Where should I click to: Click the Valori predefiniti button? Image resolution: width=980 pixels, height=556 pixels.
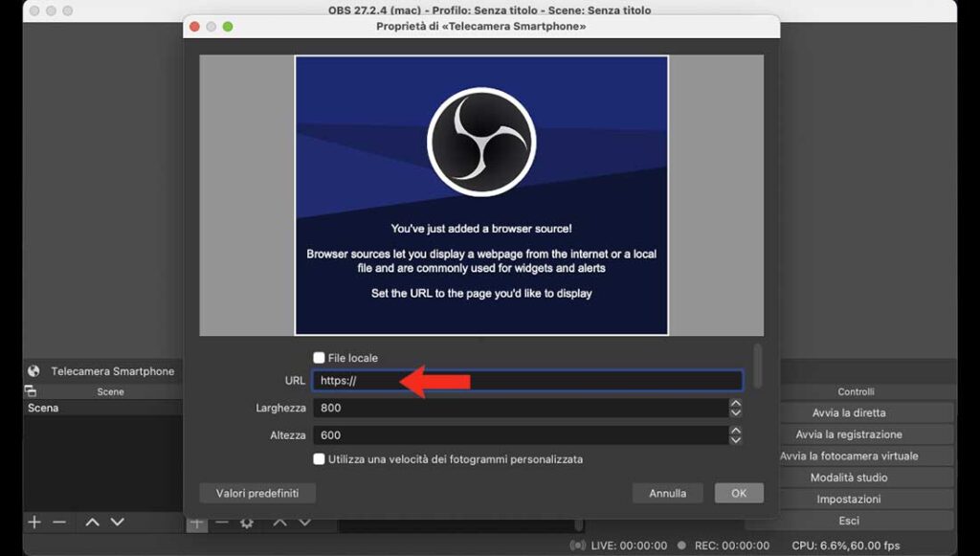[257, 493]
